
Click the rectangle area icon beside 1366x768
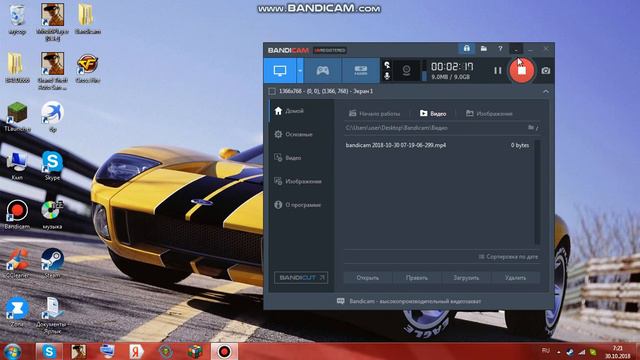coord(272,91)
